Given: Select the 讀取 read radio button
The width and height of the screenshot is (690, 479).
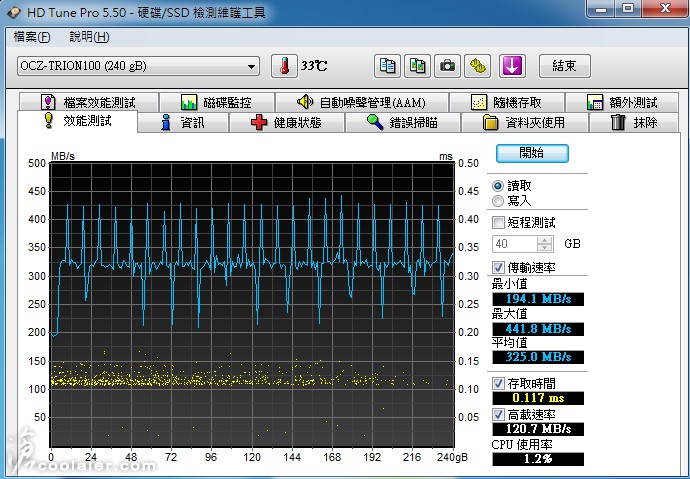Looking at the screenshot, I should click(x=498, y=186).
